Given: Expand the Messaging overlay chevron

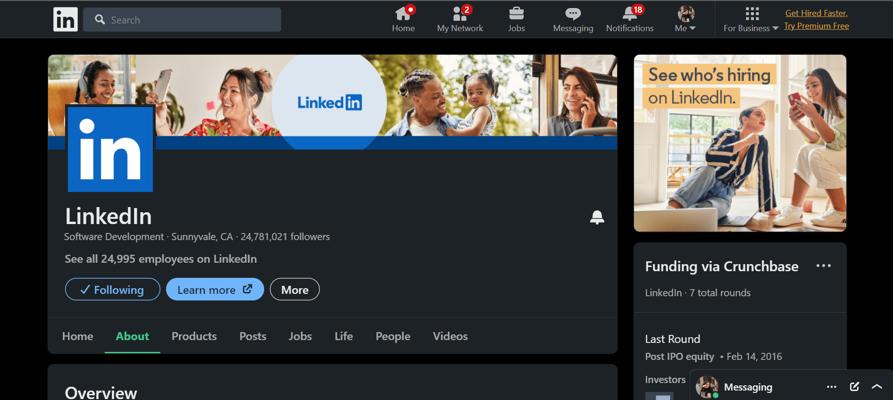Looking at the screenshot, I should (877, 387).
